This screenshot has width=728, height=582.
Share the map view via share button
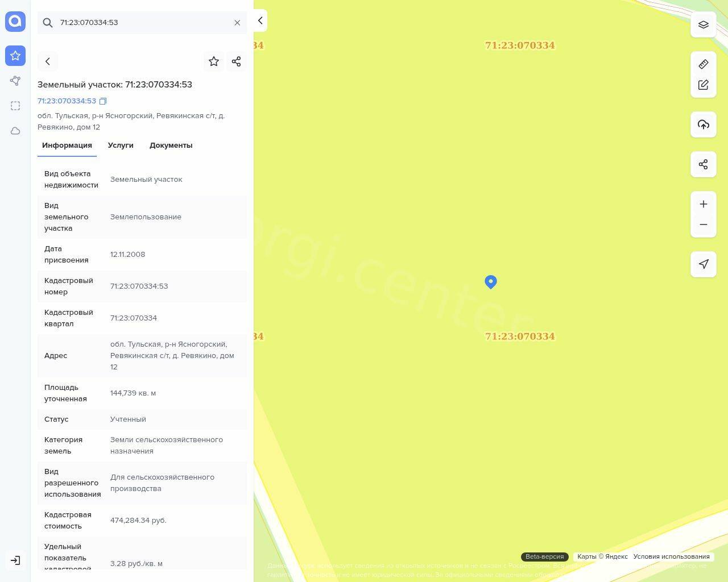pyautogui.click(x=704, y=164)
